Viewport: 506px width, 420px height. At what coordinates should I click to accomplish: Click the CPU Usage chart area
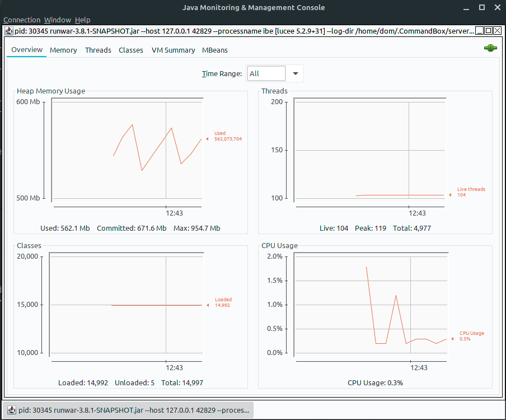[x=371, y=305]
